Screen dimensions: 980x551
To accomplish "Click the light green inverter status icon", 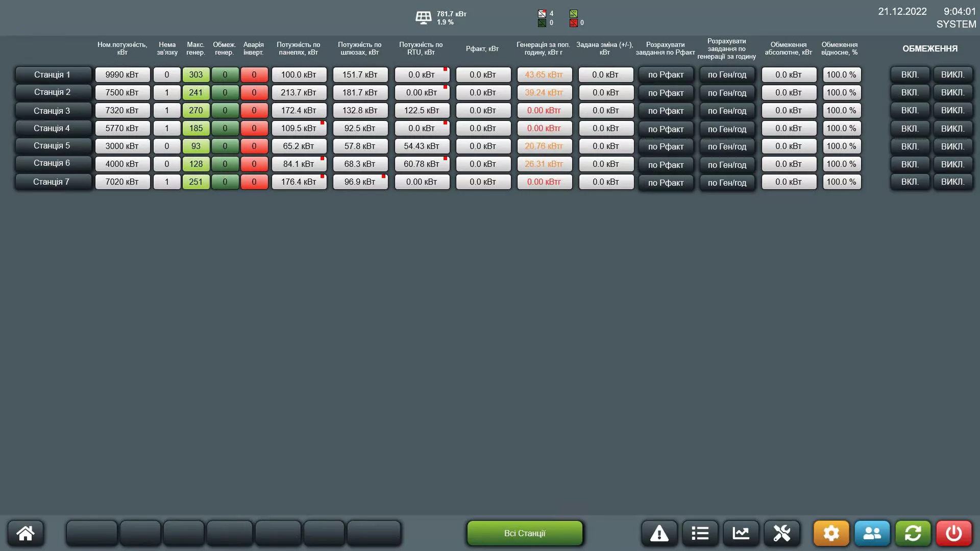I will pos(574,14).
